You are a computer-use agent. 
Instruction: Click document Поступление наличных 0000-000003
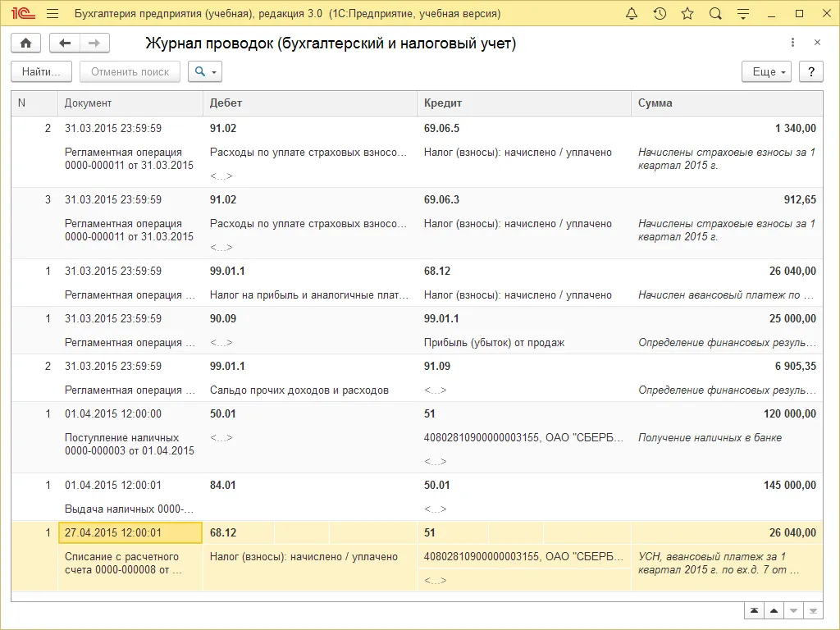(x=129, y=444)
